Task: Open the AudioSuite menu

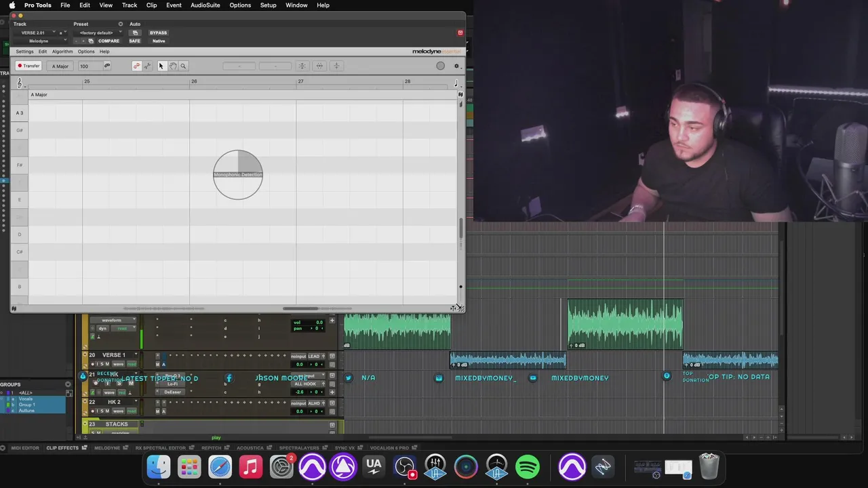Action: (x=205, y=5)
